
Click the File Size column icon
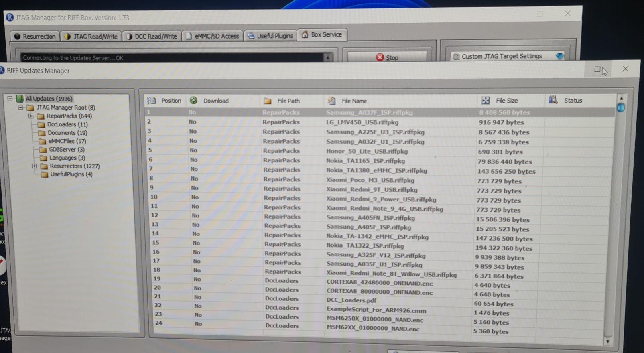click(x=486, y=101)
